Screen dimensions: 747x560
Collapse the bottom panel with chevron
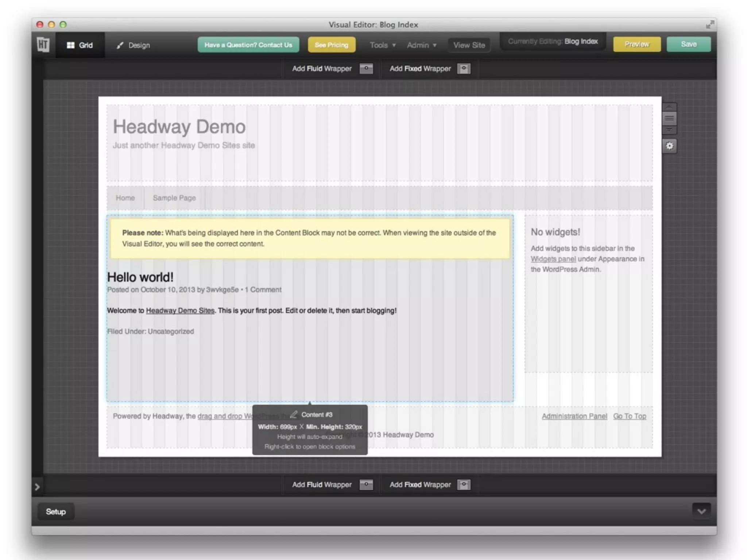click(x=701, y=511)
